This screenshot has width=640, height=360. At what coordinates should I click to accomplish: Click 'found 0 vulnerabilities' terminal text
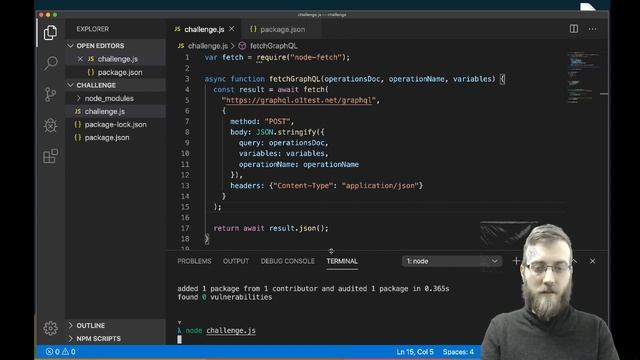coord(224,297)
